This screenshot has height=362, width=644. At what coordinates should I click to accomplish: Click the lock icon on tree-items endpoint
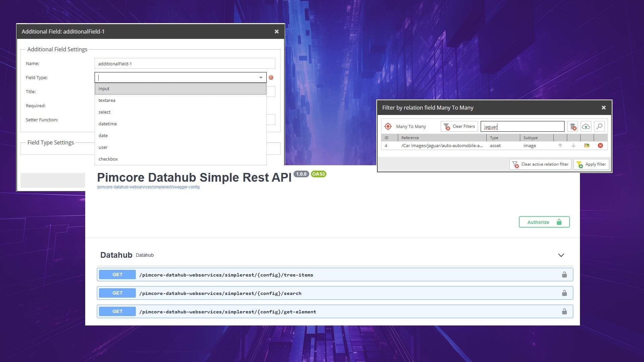tap(565, 275)
